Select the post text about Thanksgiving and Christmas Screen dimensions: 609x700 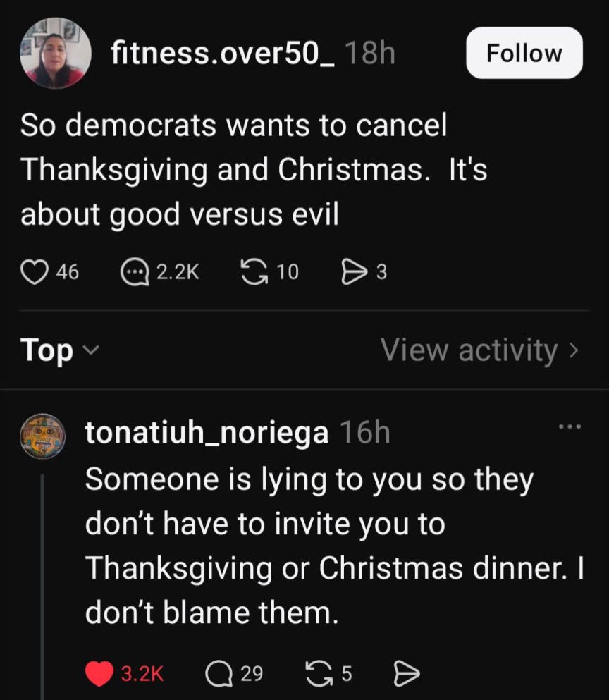tap(254, 170)
